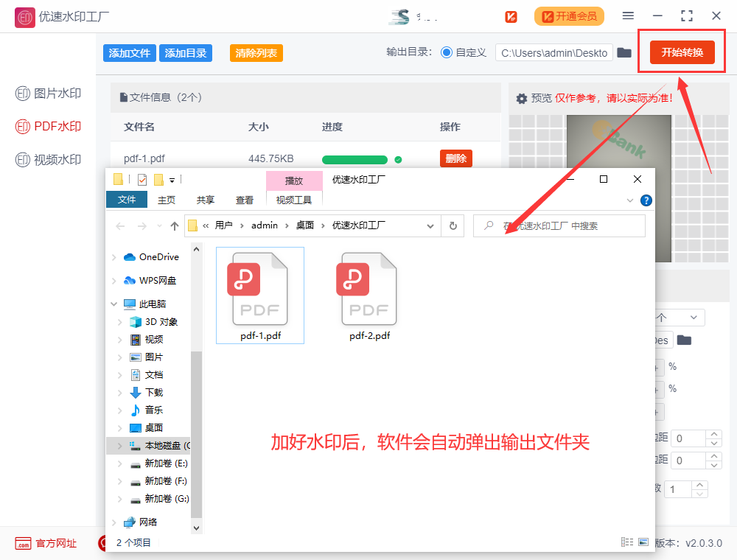This screenshot has height=560, width=737.
Task: Click the 桌面 breadcrumb in address bar
Action: (x=305, y=225)
